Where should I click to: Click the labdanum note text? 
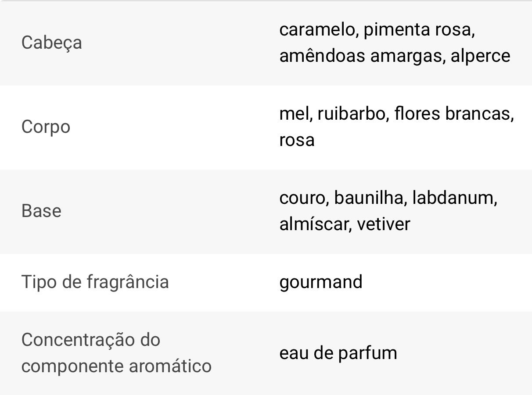coord(454,198)
